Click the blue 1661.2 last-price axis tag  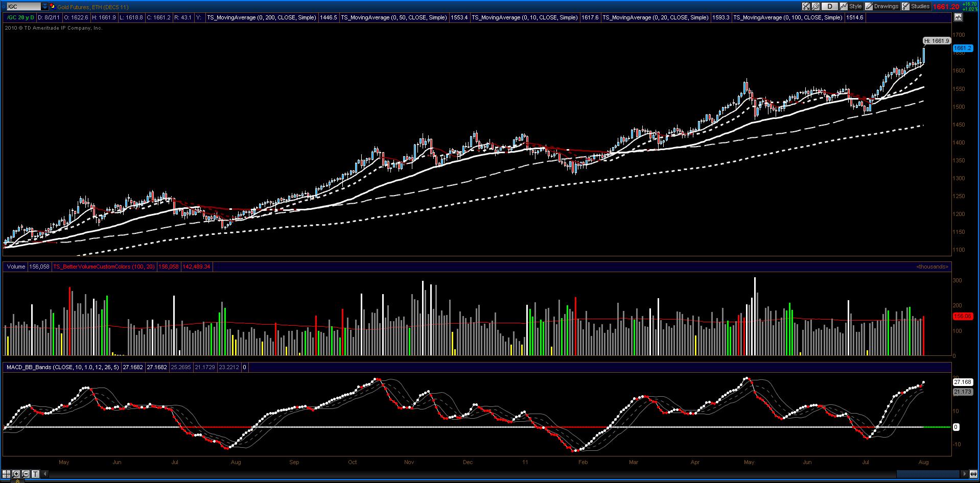point(963,48)
